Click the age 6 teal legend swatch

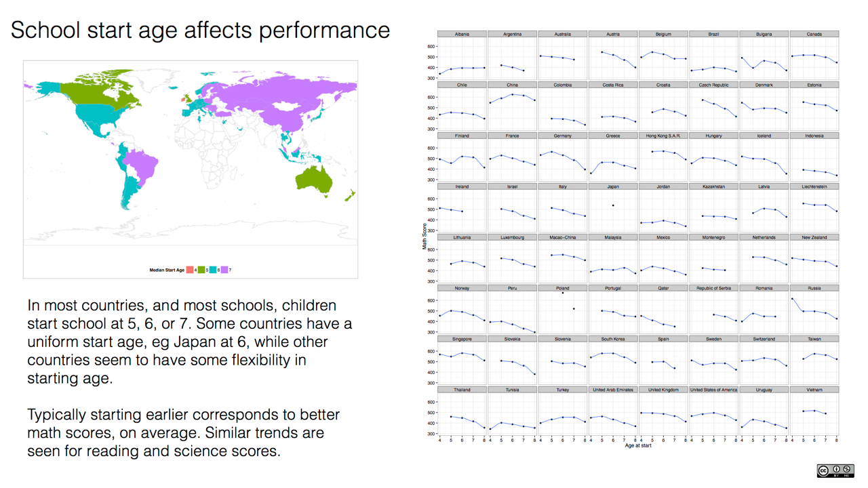(x=213, y=270)
